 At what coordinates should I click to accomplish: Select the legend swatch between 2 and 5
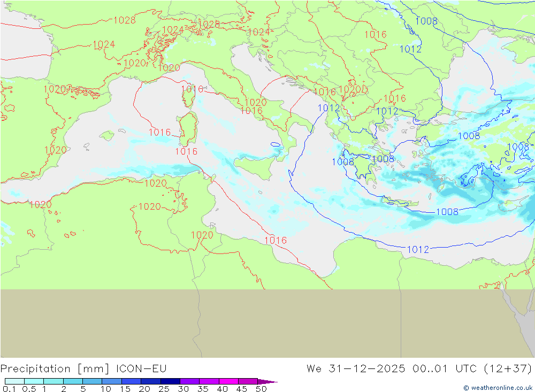tap(73, 381)
